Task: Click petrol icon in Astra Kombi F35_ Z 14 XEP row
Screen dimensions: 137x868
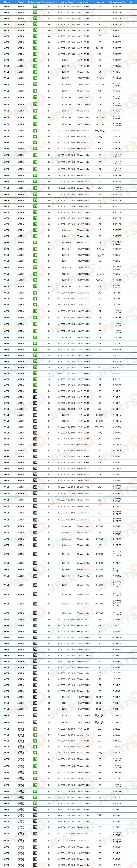Action: pyautogui.click(x=35, y=753)
